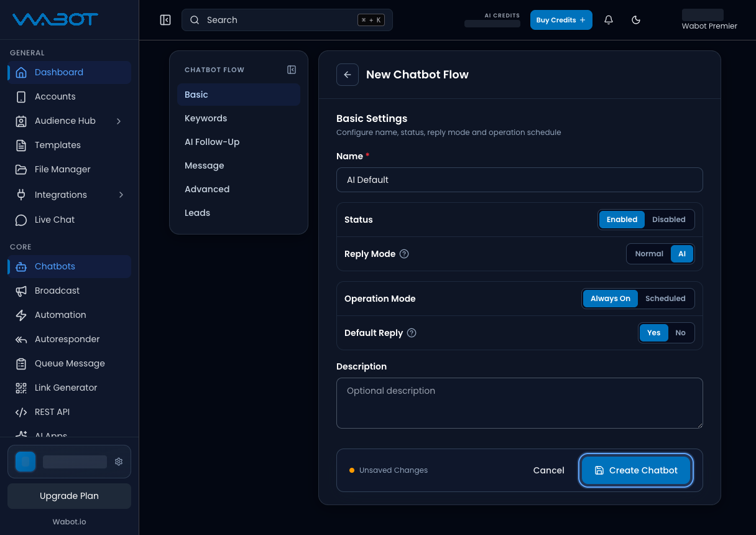This screenshot has width=756, height=535.
Task: Toggle dark mode moon icon
Action: point(636,20)
